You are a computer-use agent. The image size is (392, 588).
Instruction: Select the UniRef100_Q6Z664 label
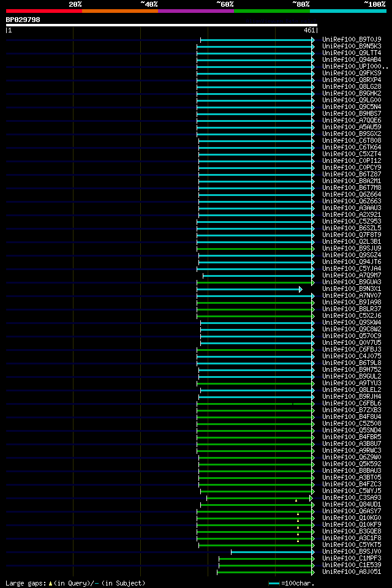click(352, 195)
